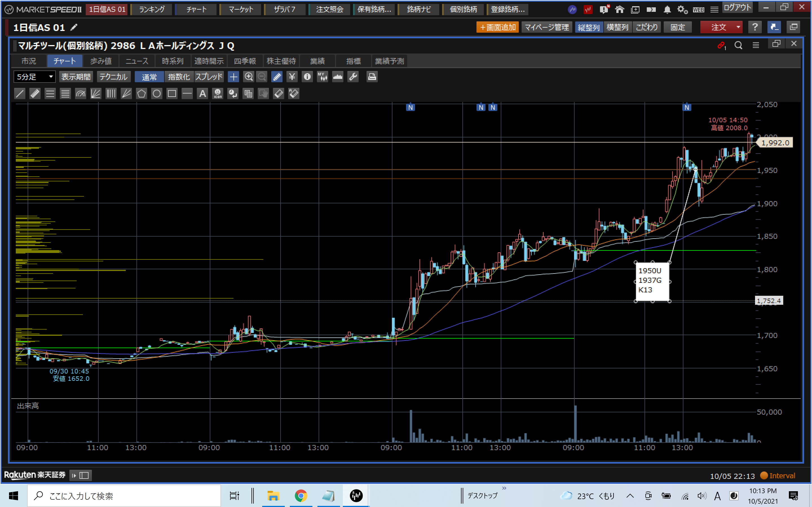The width and height of the screenshot is (812, 507).
Task: Open the テクニカル indicators menu
Action: [113, 77]
